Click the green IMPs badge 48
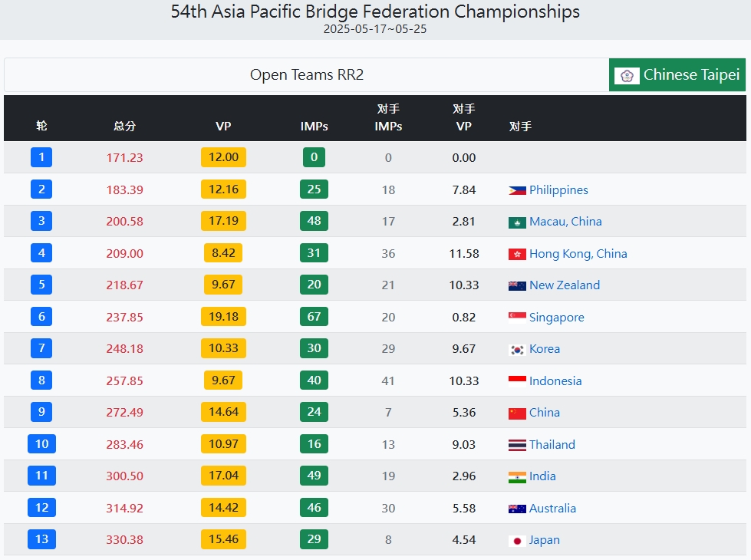 [x=315, y=221]
